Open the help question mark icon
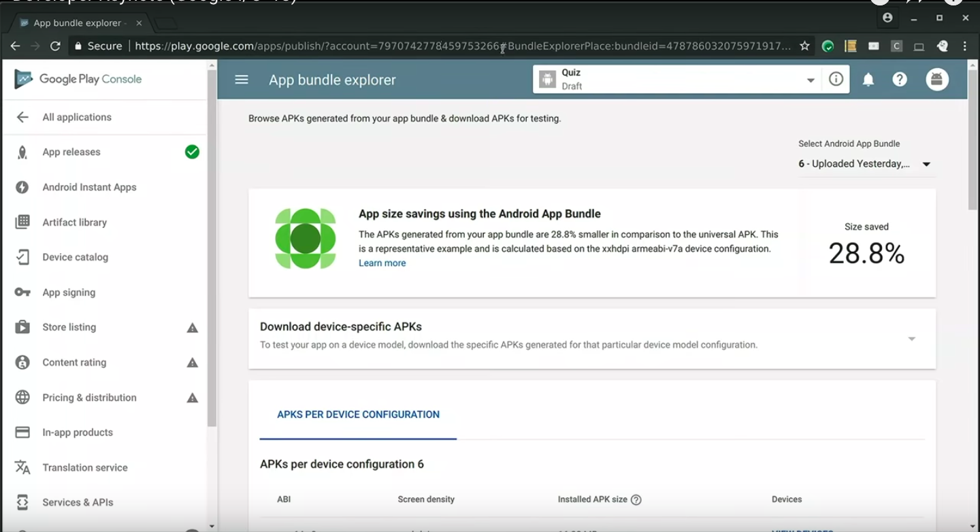This screenshot has height=532, width=980. tap(900, 80)
